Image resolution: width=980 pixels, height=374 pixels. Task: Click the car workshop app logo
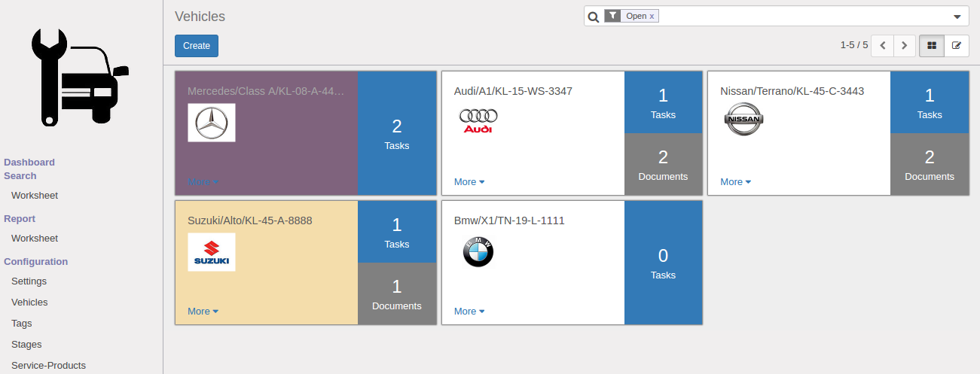tap(80, 77)
